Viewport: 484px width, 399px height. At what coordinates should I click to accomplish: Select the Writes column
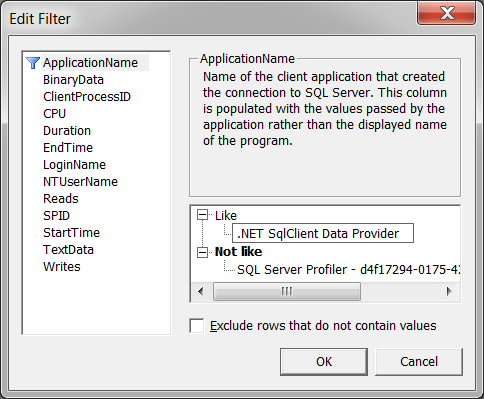coord(62,267)
